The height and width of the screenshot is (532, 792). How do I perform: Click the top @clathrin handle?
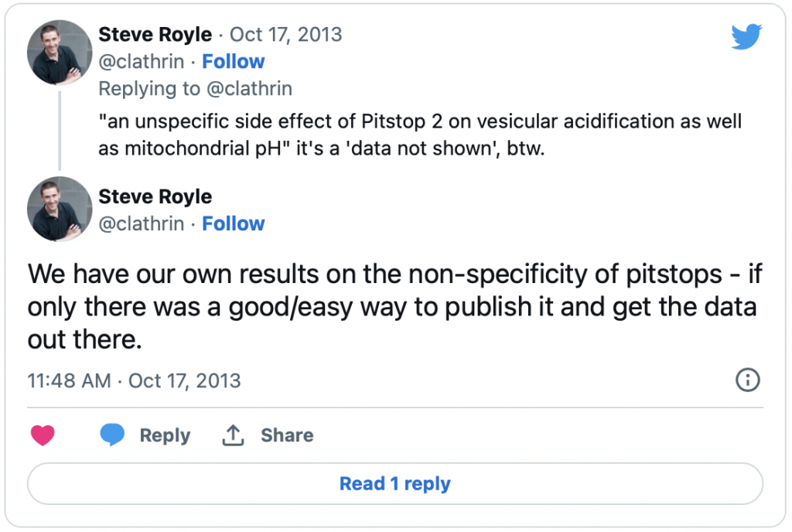(x=142, y=62)
